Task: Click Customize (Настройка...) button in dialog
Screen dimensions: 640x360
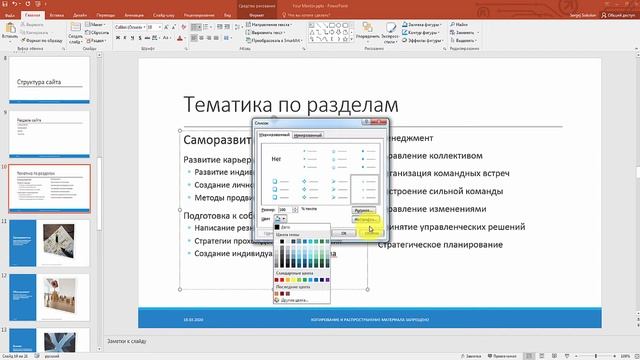Action: click(x=365, y=220)
